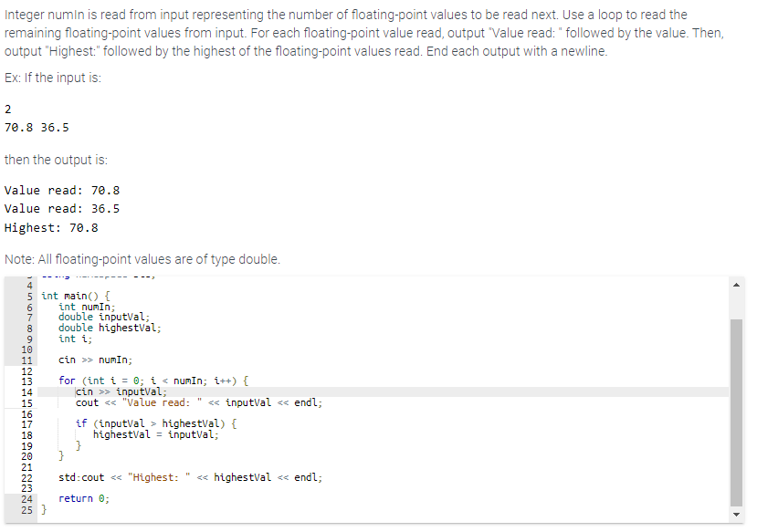Click the editor scrollbar up arrow
This screenshot has width=757, height=532.
[736, 285]
